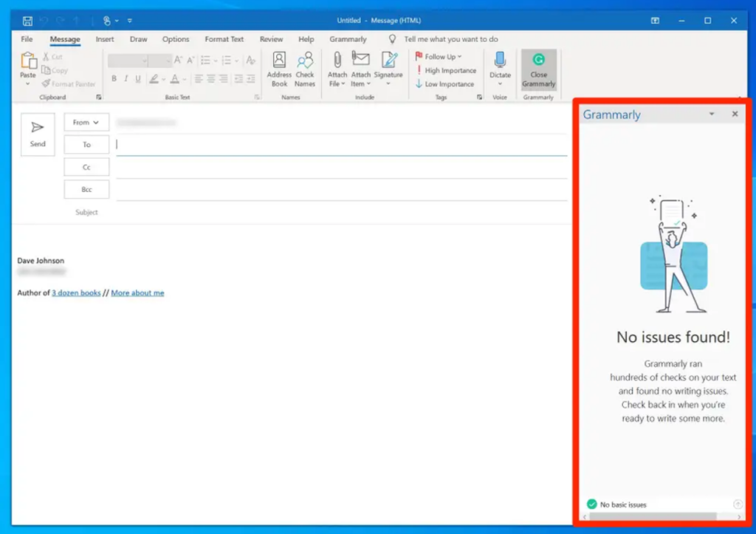Click the To recipients button

click(x=86, y=145)
